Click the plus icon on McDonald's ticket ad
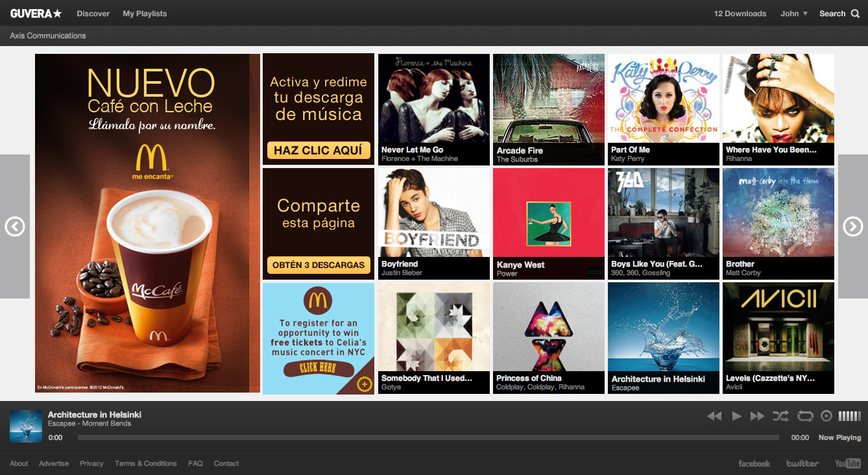Screen dimensions: 868x475 364,384
